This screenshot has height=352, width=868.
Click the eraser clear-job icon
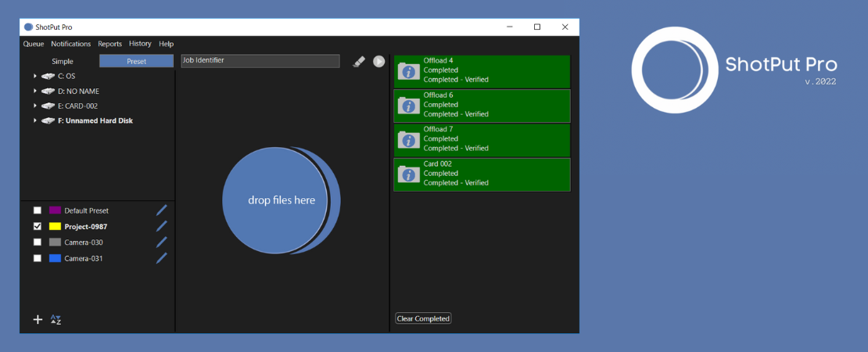coord(359,61)
